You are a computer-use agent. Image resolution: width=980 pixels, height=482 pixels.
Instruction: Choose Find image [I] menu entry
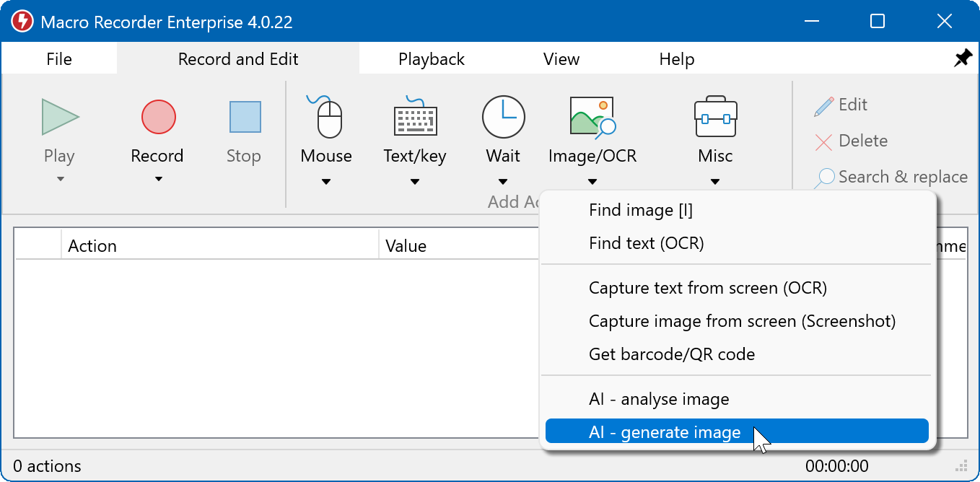pos(737,210)
